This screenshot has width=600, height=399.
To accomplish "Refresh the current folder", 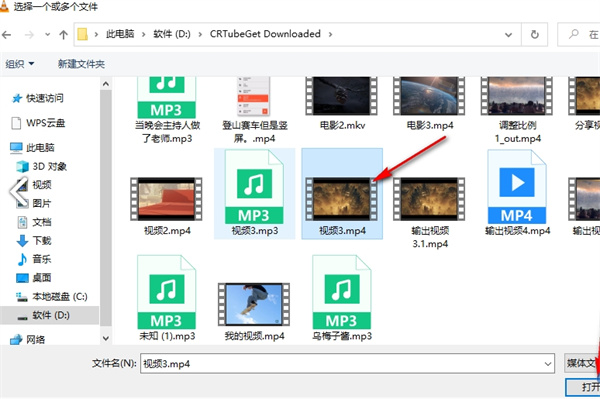I will point(535,35).
